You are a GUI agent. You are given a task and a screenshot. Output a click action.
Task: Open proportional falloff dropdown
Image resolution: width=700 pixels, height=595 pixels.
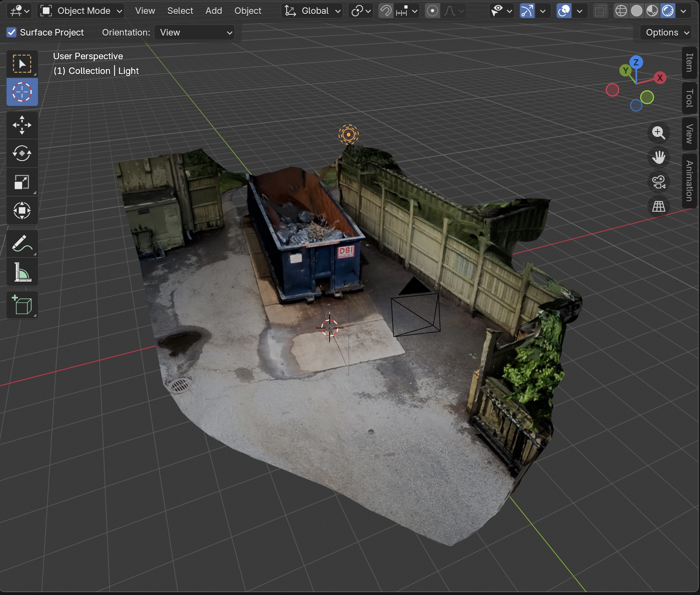(x=453, y=11)
